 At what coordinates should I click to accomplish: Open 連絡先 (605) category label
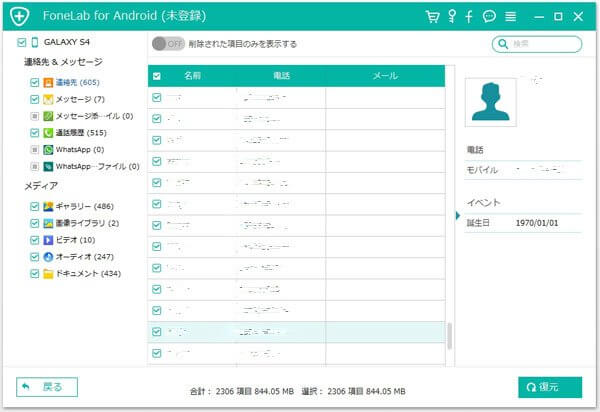tap(78, 83)
